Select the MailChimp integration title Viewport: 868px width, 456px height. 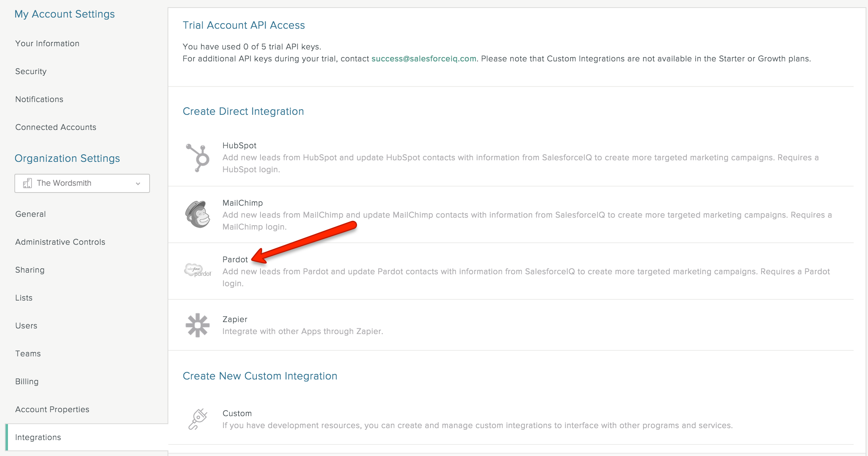[x=243, y=203]
